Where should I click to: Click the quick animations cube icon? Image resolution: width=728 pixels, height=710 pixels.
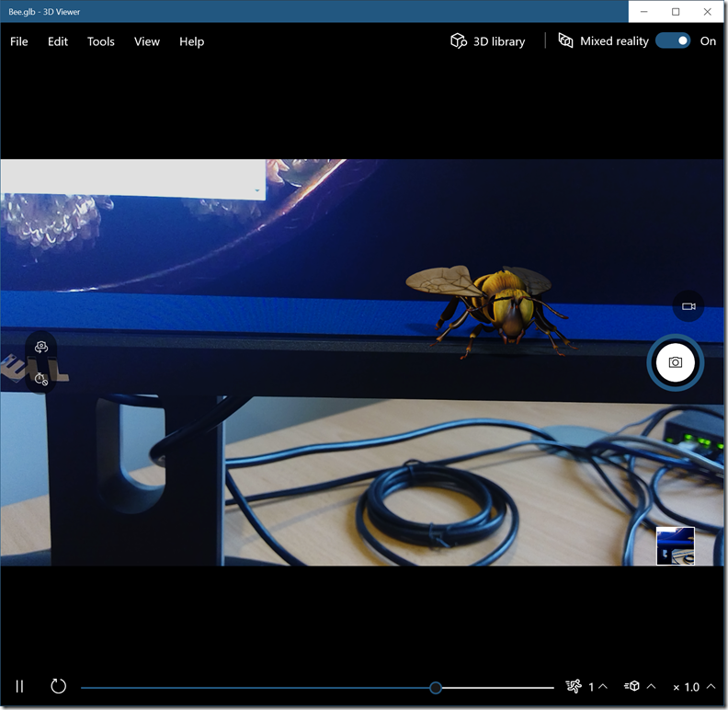(x=631, y=686)
